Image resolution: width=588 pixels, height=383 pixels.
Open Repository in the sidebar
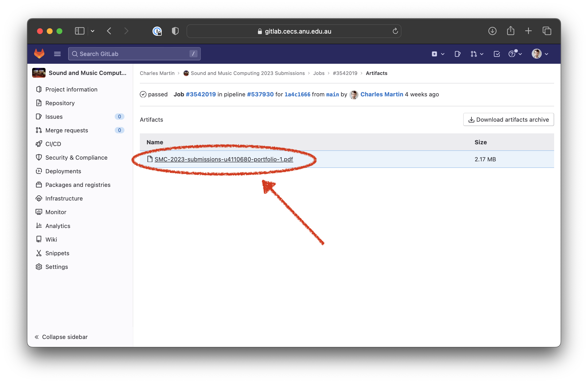(x=60, y=103)
